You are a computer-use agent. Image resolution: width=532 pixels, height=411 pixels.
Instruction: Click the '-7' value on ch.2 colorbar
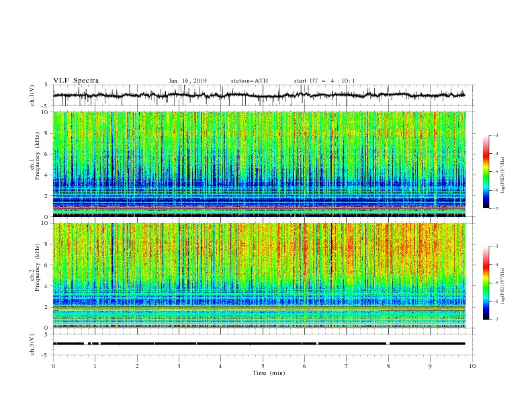point(495,320)
